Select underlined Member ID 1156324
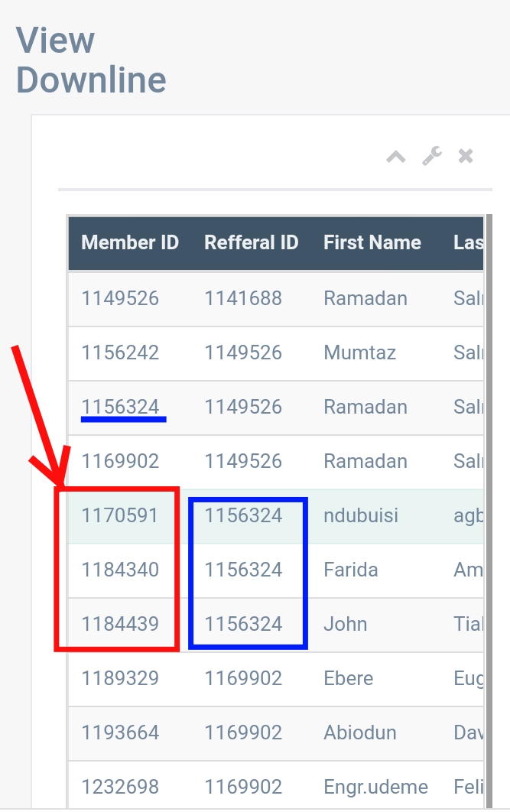Viewport: 510px width, 812px height. [x=120, y=407]
